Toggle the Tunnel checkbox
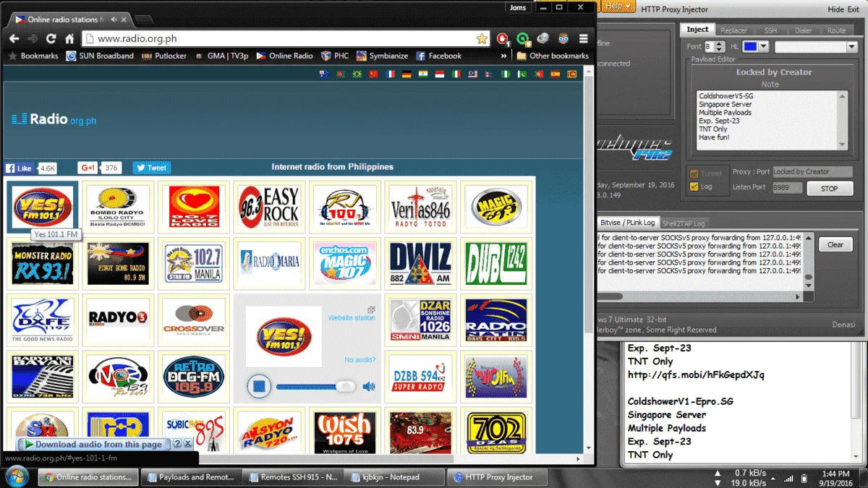 [x=694, y=174]
